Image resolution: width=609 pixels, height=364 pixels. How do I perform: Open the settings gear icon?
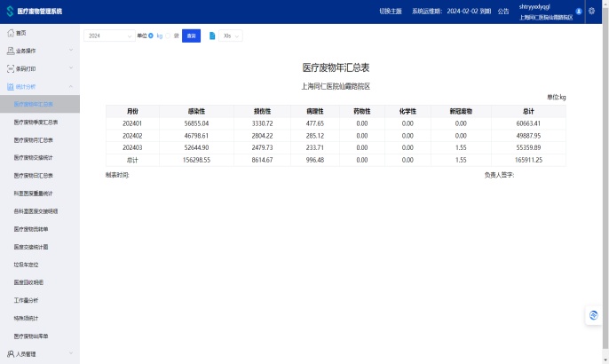592,12
